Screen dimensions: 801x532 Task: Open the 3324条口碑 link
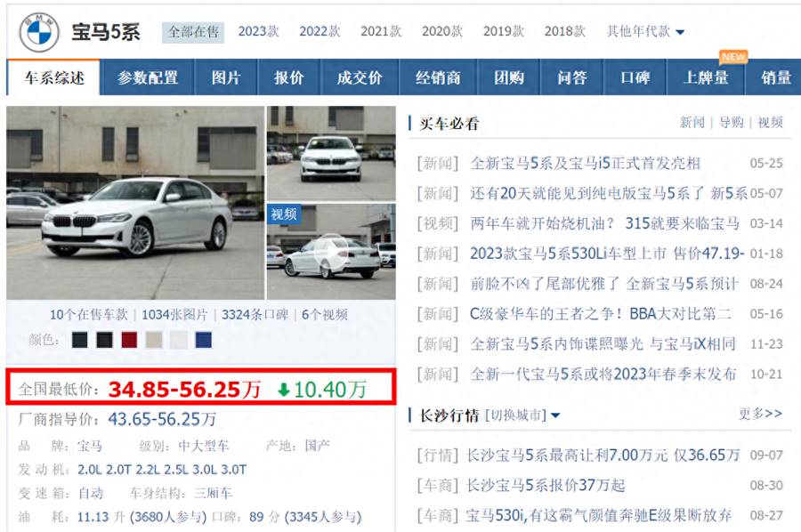(255, 315)
